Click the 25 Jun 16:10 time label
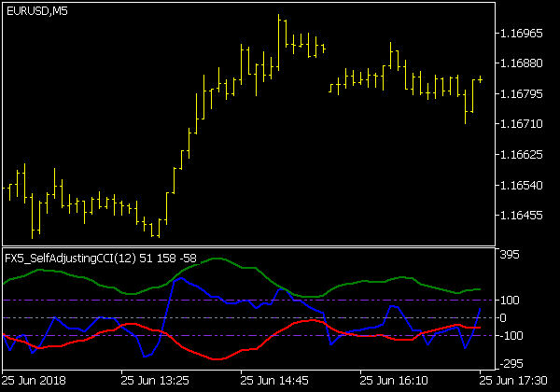This screenshot has width=560, height=392. pos(394,381)
